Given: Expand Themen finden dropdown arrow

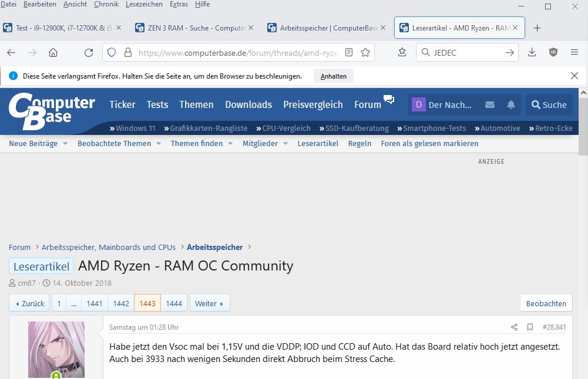Looking at the screenshot, I should [x=230, y=143].
